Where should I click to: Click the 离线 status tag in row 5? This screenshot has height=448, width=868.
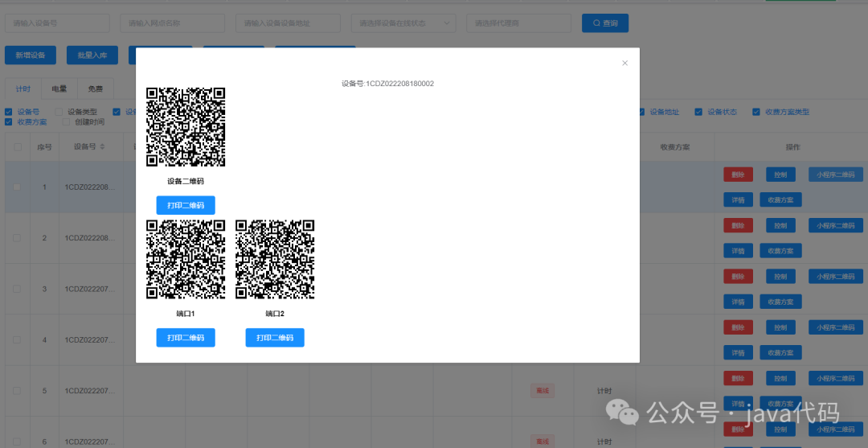542,390
